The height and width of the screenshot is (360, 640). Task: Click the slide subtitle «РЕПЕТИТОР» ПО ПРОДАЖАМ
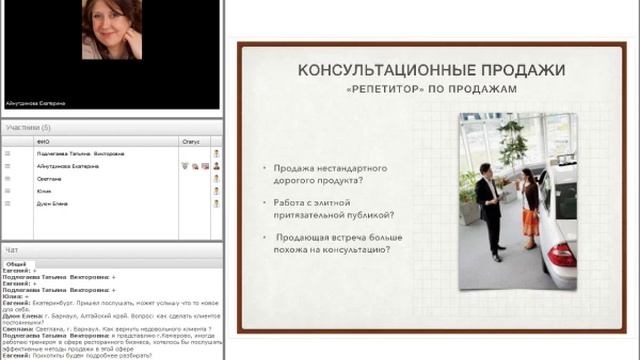click(x=431, y=89)
